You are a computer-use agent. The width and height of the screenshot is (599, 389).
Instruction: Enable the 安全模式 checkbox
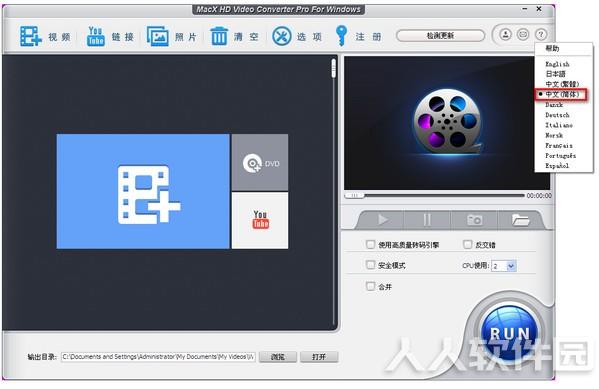pos(370,264)
